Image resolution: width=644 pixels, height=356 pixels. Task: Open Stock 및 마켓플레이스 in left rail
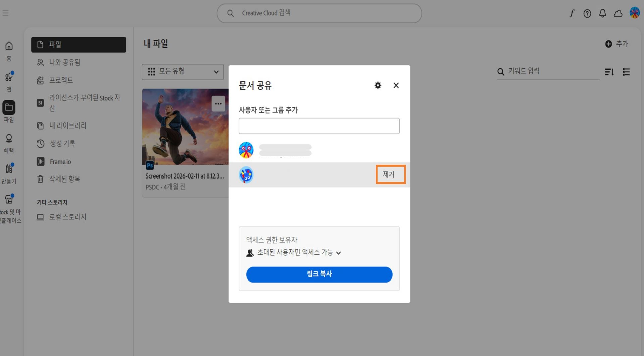[x=10, y=208]
